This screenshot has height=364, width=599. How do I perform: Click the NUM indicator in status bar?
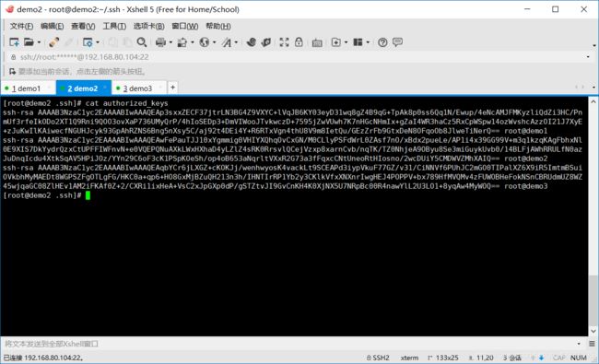[x=579, y=358]
